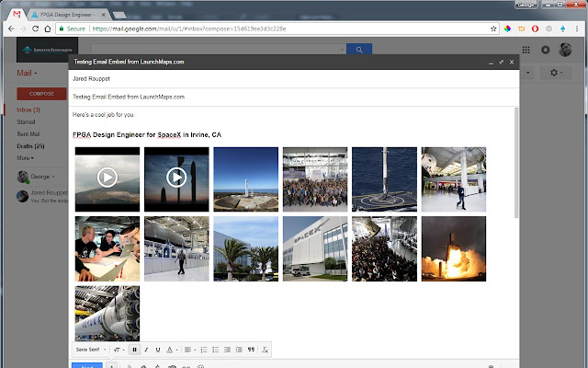The image size is (588, 368).
Task: Click the Opera extension icon
Action: point(535,29)
